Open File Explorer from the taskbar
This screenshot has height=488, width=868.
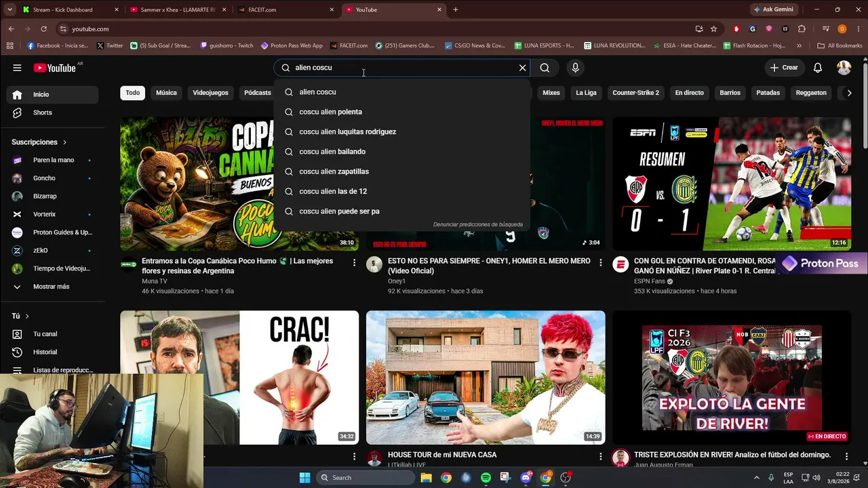click(x=426, y=478)
